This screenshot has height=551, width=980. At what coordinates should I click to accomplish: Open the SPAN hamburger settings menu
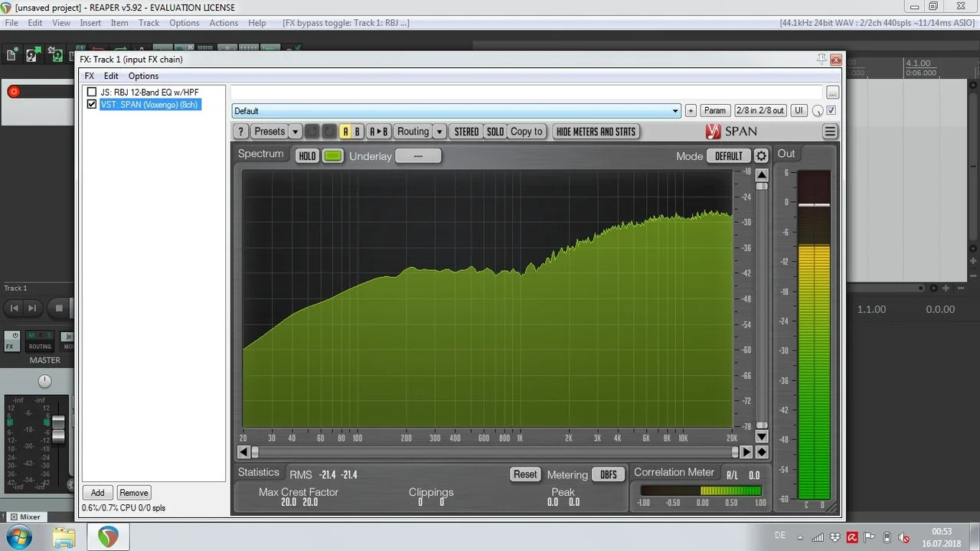tap(830, 132)
